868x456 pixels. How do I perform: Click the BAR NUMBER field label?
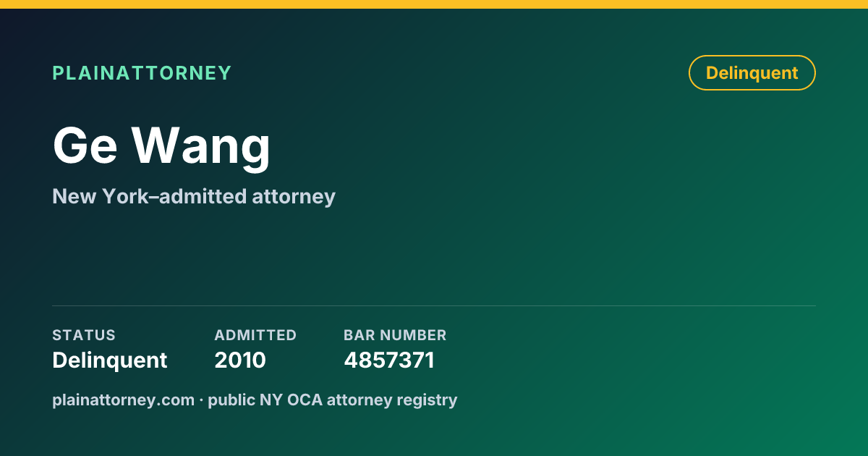395,335
